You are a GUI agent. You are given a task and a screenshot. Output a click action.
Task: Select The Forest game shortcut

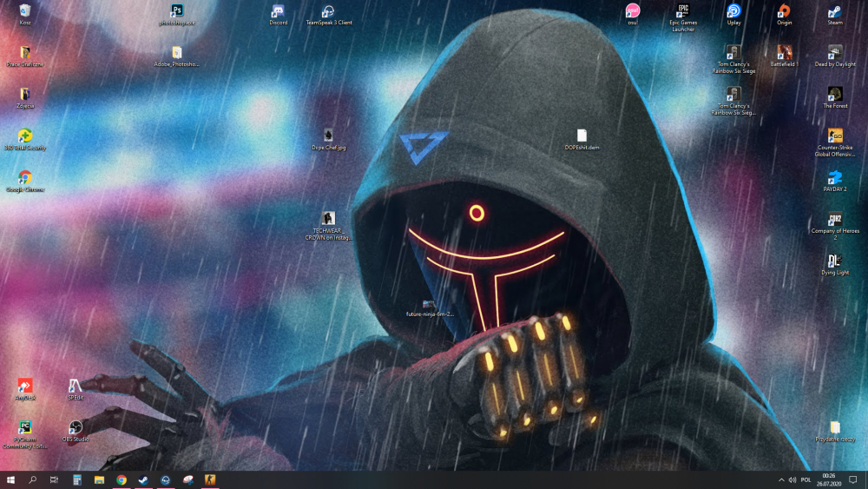coord(835,98)
